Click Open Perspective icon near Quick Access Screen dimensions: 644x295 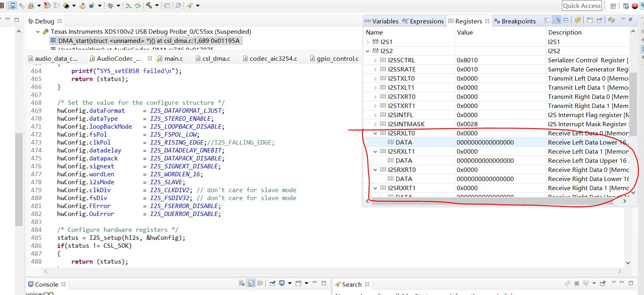(x=613, y=6)
